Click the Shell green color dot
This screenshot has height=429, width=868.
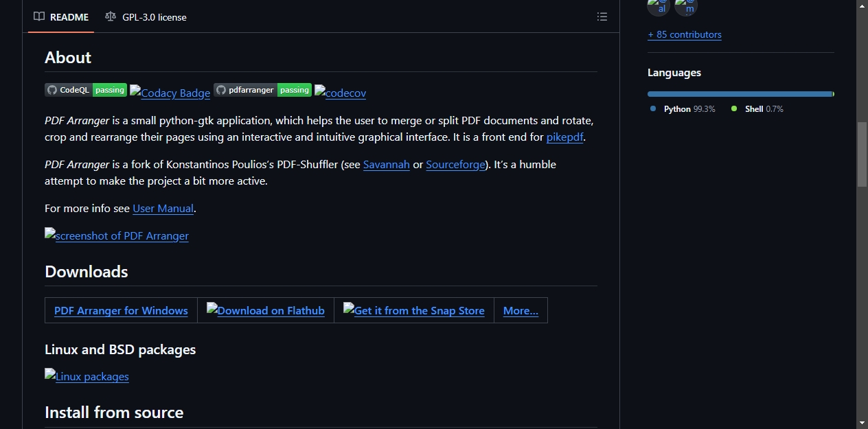(x=734, y=109)
